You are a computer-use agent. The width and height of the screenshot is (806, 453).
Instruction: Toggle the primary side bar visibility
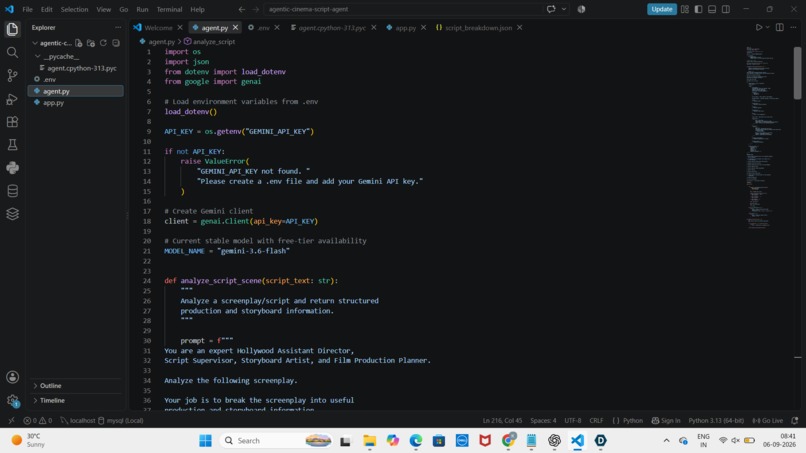pos(698,9)
